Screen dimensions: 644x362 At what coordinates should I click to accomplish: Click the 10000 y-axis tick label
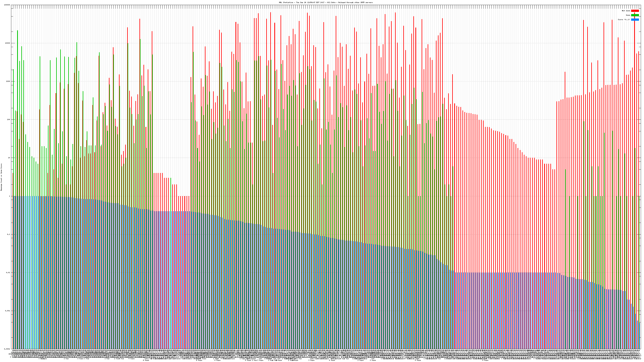point(8,43)
